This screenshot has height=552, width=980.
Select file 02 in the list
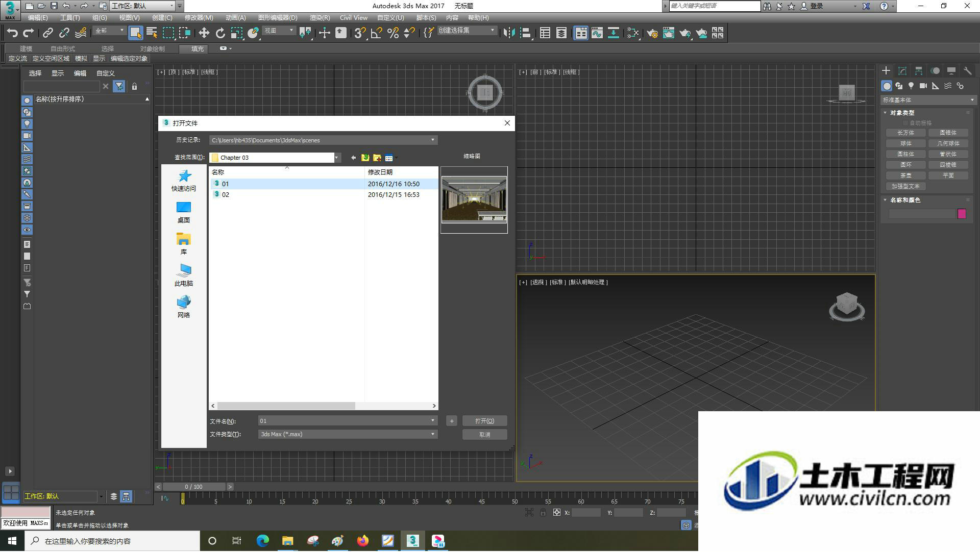click(x=324, y=195)
